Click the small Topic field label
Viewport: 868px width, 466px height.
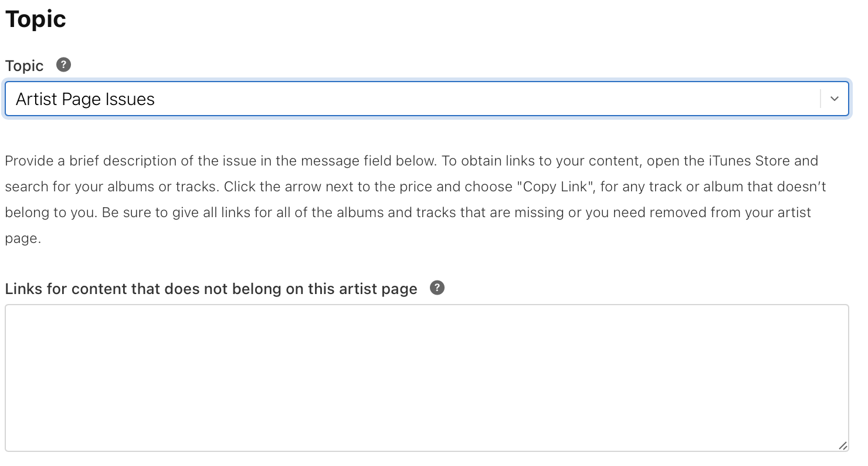[x=24, y=66]
